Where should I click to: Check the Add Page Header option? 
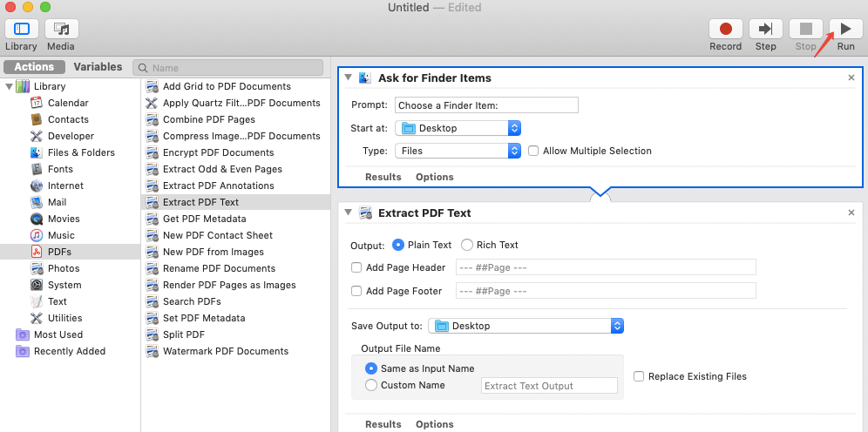coord(356,267)
